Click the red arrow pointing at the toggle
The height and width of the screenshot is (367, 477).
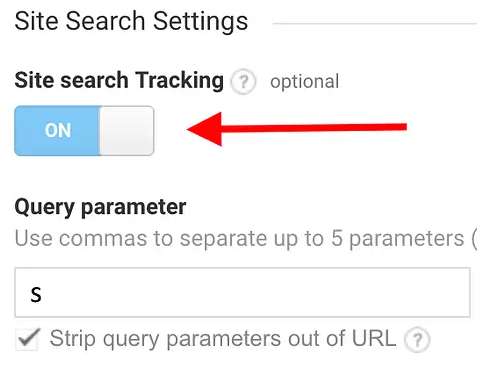coord(297,129)
